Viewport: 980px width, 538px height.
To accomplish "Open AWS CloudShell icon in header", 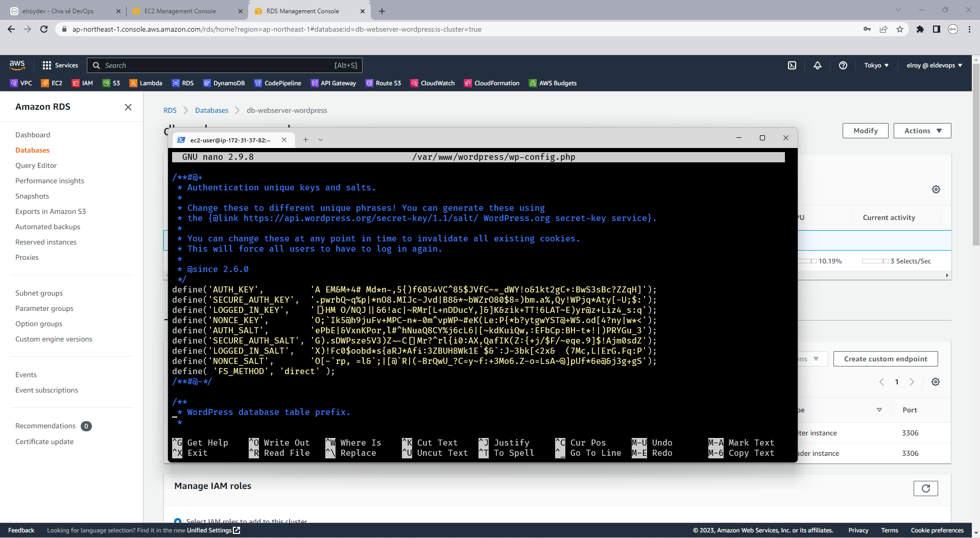I will (x=792, y=65).
